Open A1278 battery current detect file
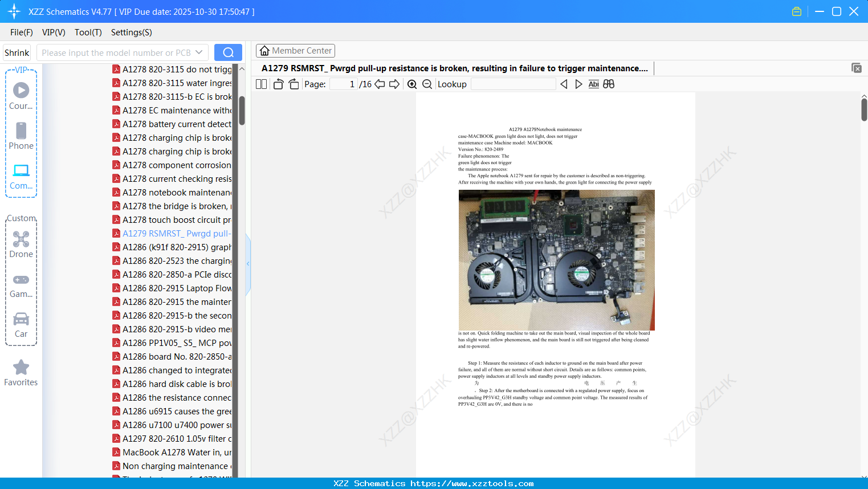This screenshot has width=868, height=489. pos(172,124)
